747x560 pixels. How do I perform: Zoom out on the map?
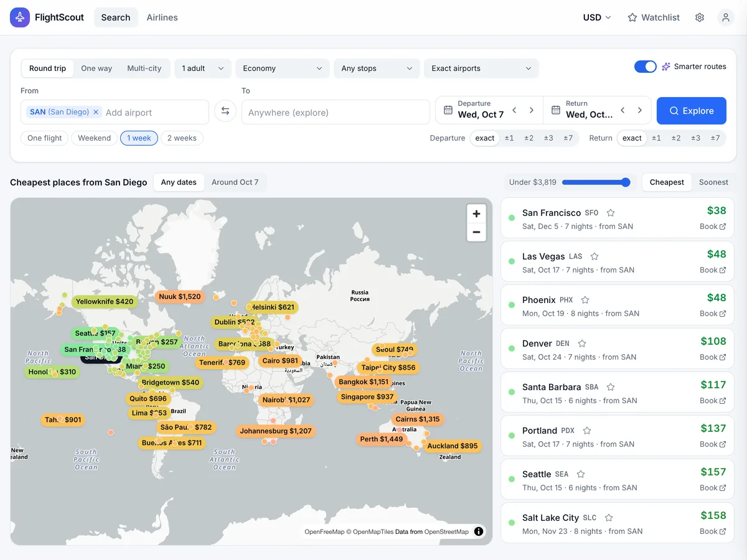pos(476,232)
